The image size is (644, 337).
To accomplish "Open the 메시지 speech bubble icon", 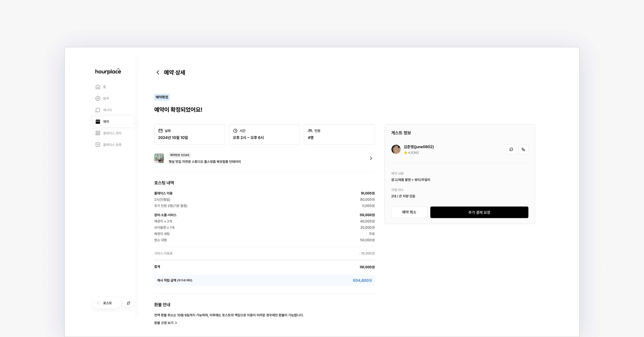I will pos(98,110).
